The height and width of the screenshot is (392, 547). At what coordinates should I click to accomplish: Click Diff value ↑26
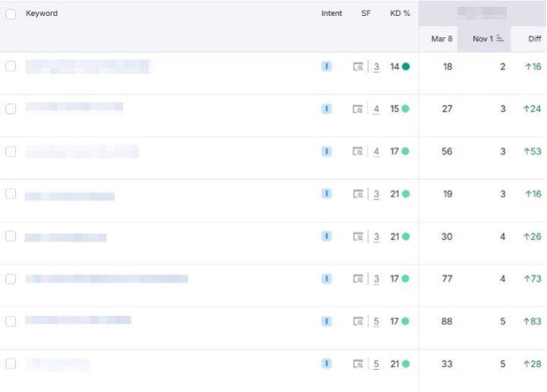pos(533,236)
